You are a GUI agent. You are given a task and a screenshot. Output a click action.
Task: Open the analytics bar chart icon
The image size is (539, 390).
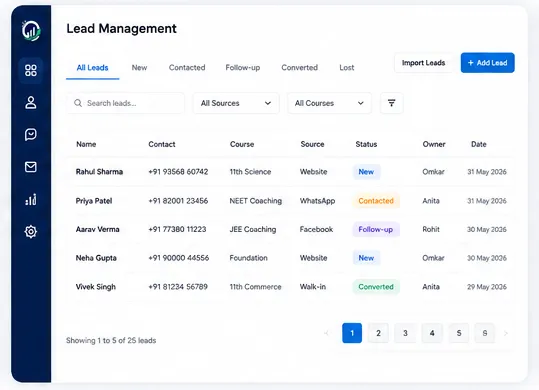pyautogui.click(x=31, y=199)
